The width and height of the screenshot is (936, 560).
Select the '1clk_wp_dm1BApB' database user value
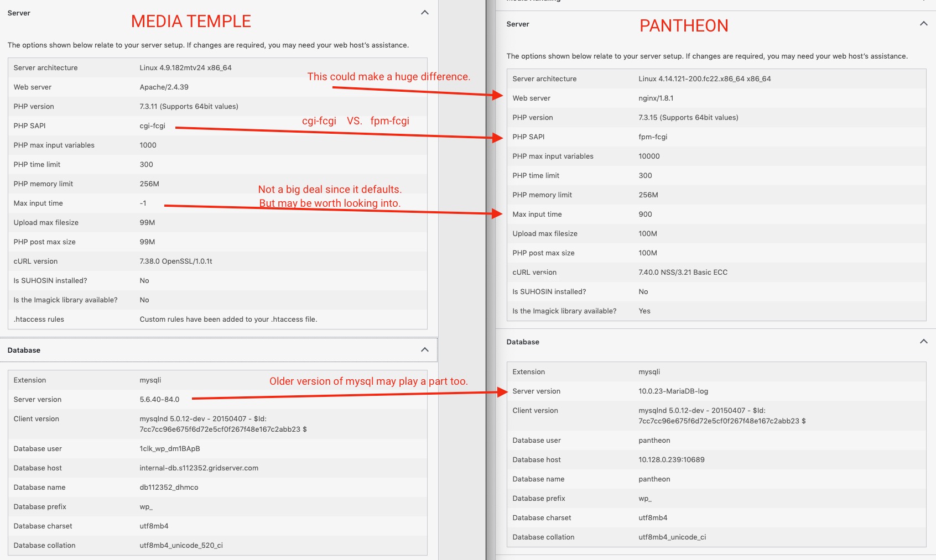(170, 449)
